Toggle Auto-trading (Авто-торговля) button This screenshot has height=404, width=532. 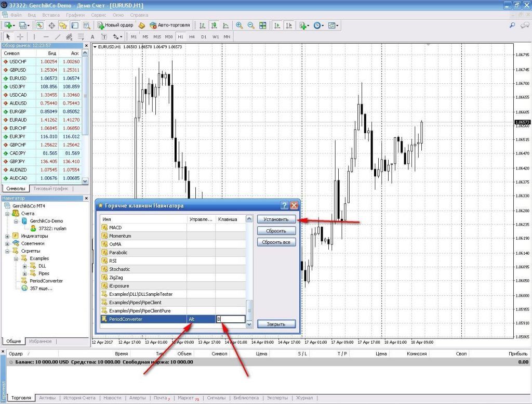tap(169, 25)
